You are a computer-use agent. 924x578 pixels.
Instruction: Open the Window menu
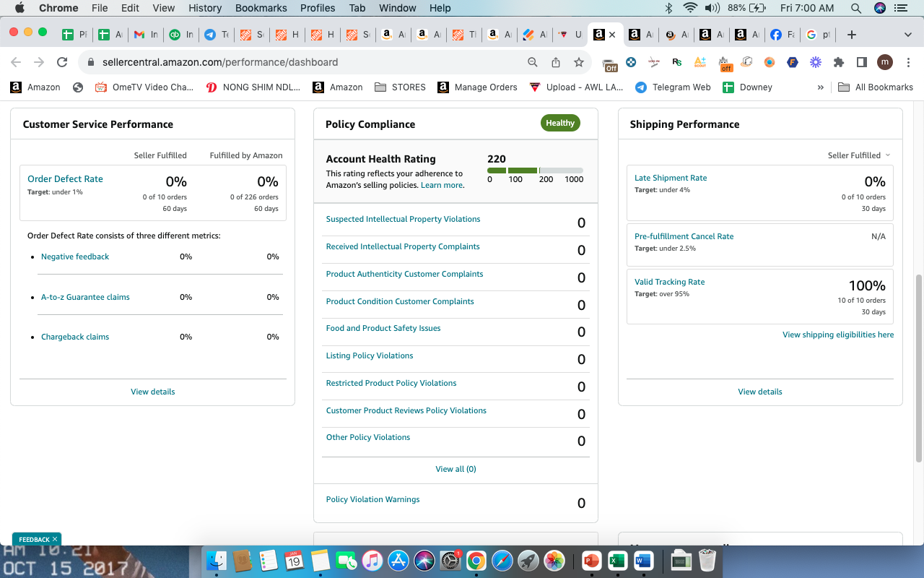(398, 8)
